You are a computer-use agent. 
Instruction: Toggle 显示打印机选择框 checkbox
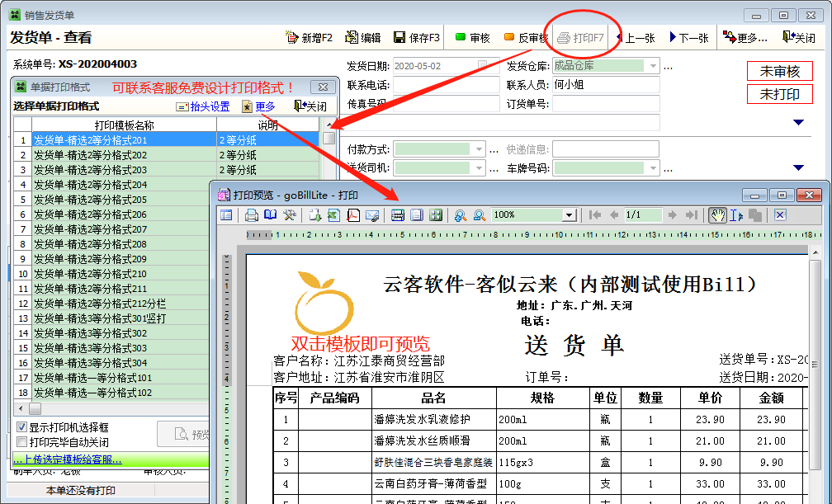[x=21, y=427]
